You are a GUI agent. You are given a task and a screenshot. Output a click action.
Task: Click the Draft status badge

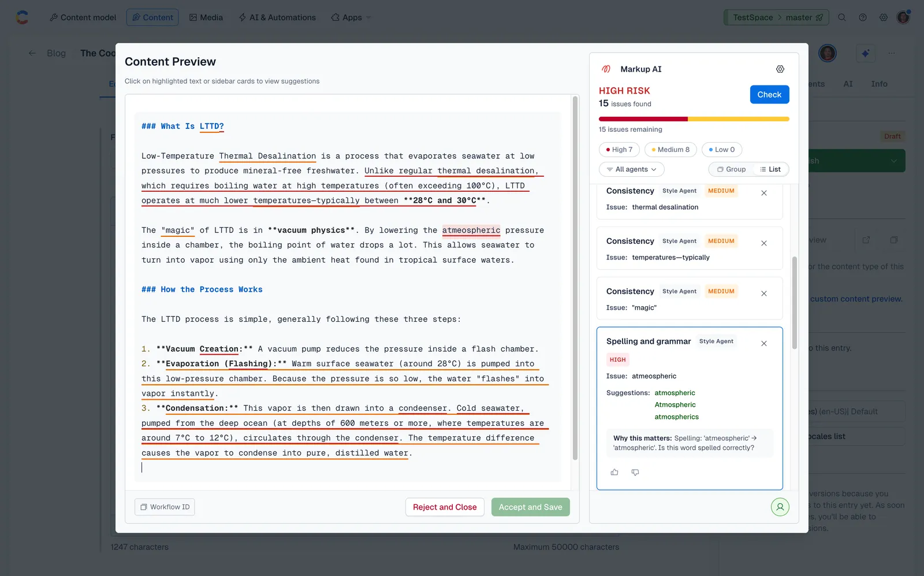tap(892, 136)
